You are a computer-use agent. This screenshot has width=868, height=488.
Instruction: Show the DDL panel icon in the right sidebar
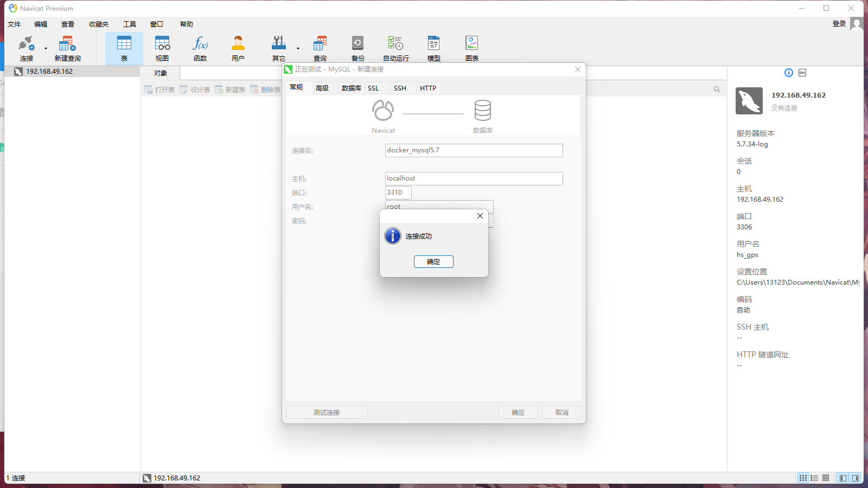tap(802, 73)
